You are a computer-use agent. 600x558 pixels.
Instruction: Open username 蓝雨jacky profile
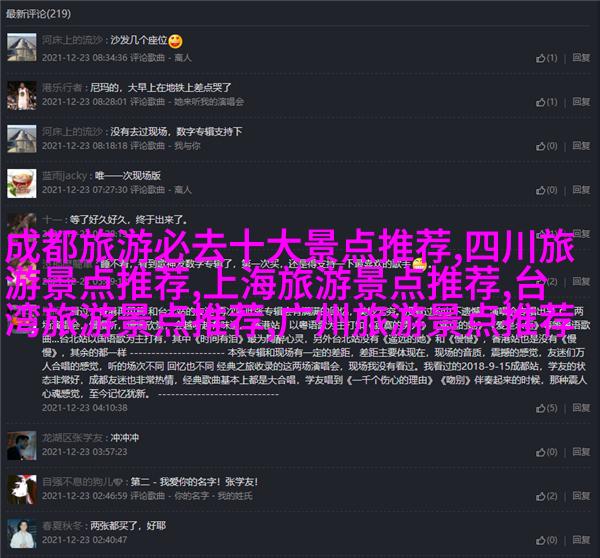64,176
